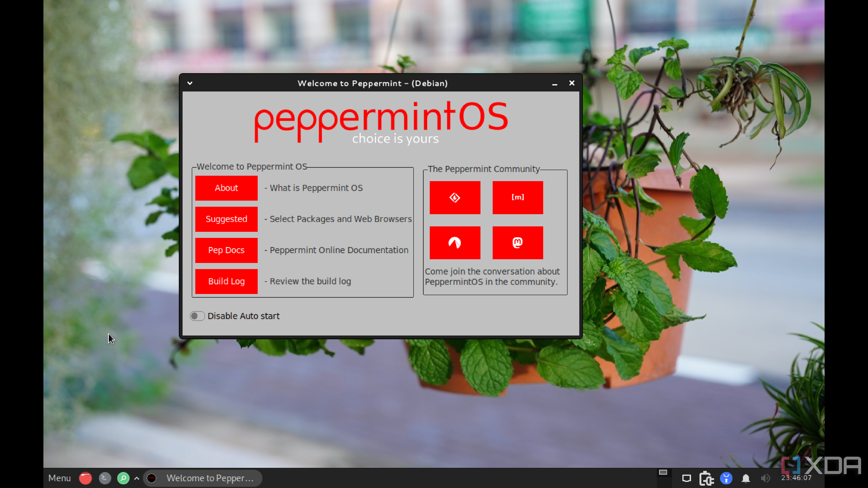
Task: Launch the red circle app in panel
Action: [x=85, y=478]
